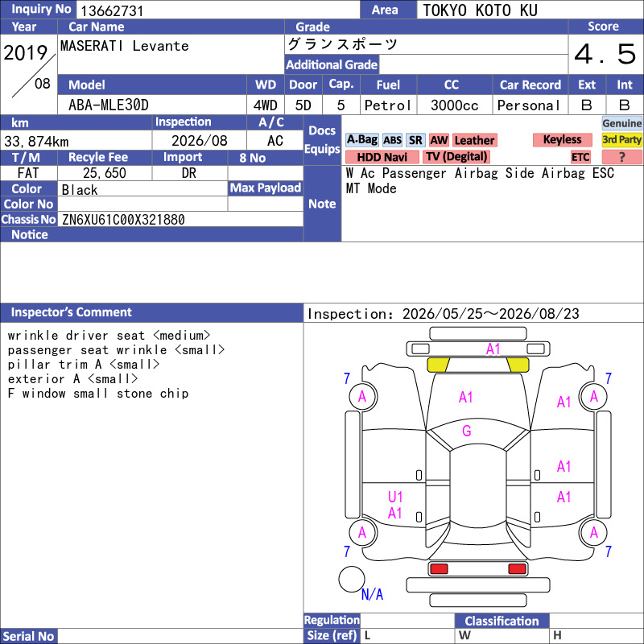644x644 pixels.
Task: Click the A-Bag equipment badge
Action: 361,140
